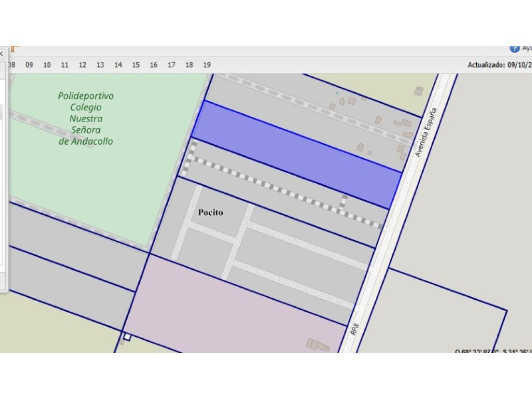The height and width of the screenshot is (399, 532).
Task: Click the small square marker at parcel corner
Action: tap(127, 337)
